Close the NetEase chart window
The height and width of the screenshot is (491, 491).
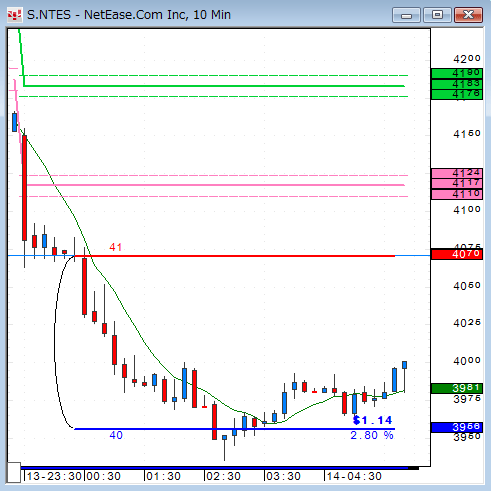(468, 15)
